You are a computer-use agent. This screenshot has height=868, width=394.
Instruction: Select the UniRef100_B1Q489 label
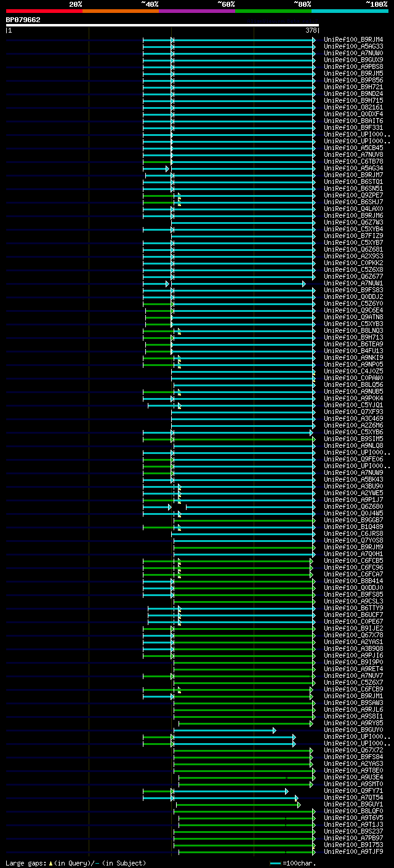point(353,527)
